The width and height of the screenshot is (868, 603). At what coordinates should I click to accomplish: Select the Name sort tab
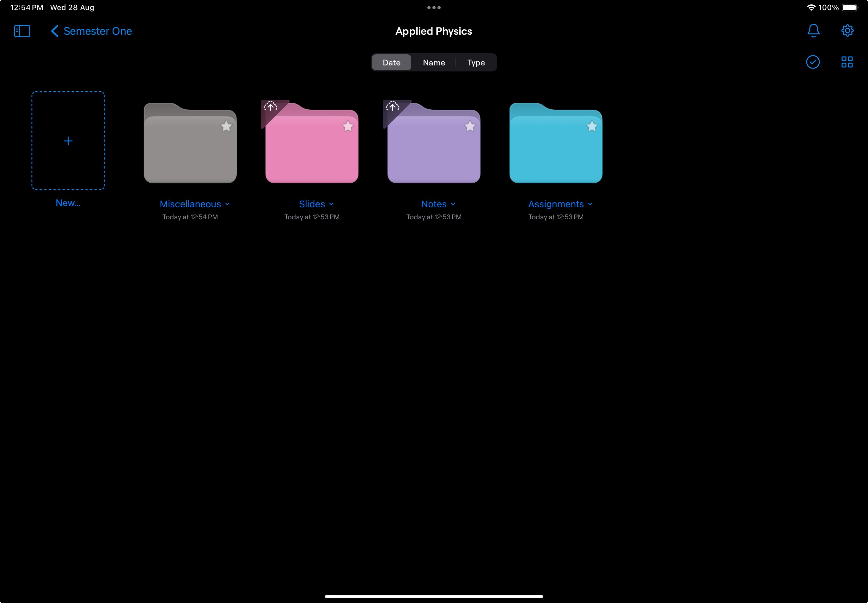point(433,62)
